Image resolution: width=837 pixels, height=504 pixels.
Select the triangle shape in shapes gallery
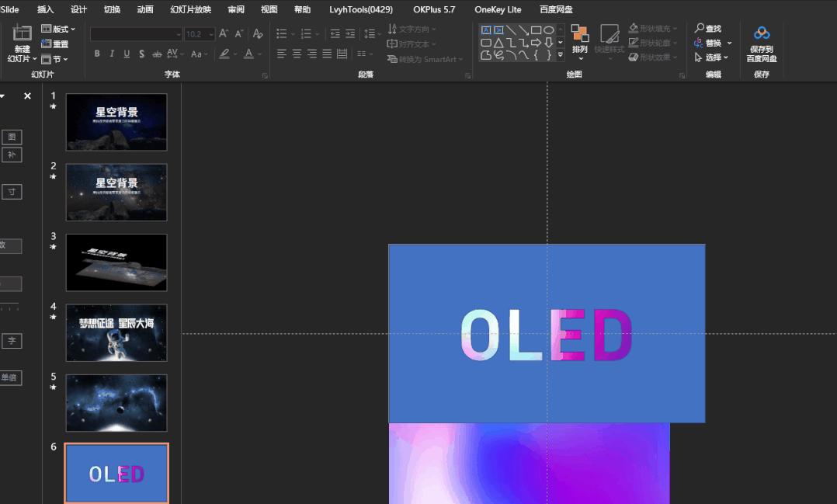click(x=498, y=43)
